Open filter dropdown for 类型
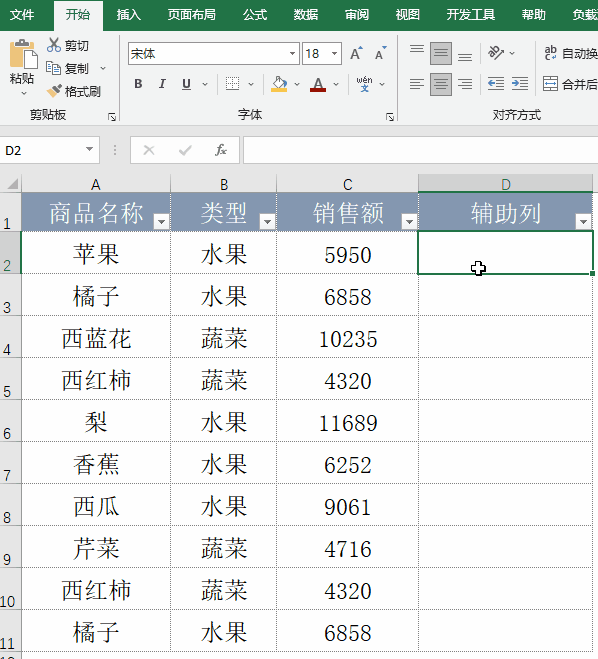The image size is (598, 659). pyautogui.click(x=267, y=221)
